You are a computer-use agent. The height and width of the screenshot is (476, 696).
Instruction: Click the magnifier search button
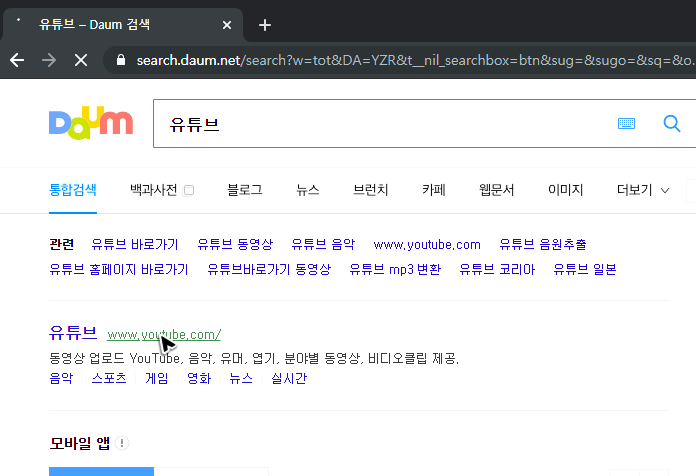click(x=672, y=123)
